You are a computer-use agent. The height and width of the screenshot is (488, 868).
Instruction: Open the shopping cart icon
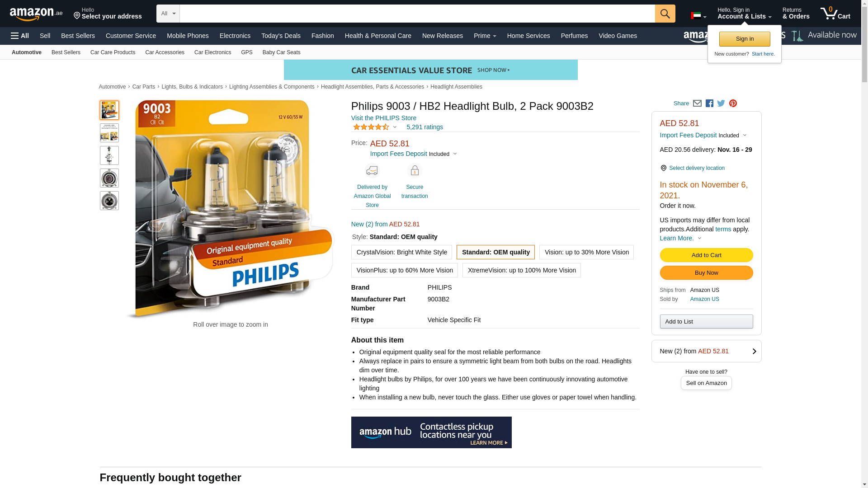tap(835, 14)
